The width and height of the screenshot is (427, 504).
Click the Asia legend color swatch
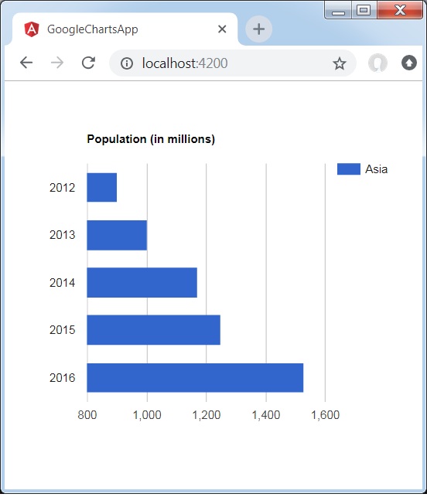point(349,169)
